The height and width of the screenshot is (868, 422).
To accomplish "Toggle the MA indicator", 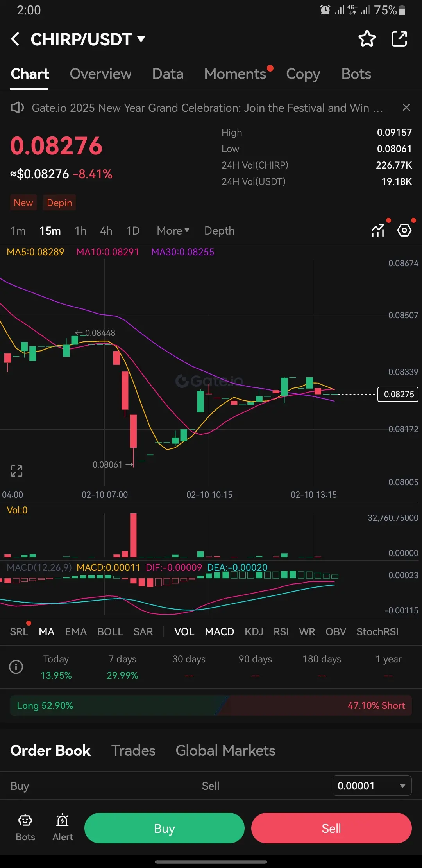I will coord(46,632).
